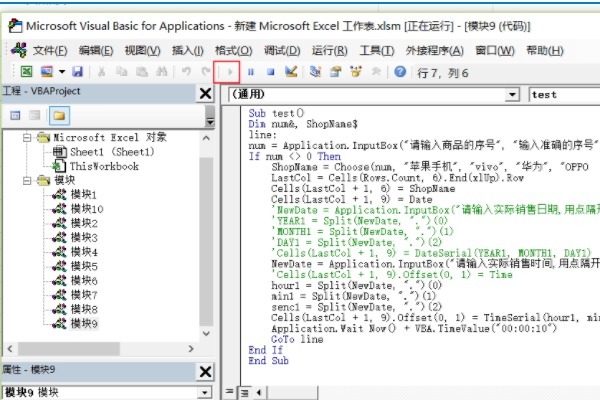Open the 视图(V) menu
The image size is (600, 400).
(x=142, y=51)
